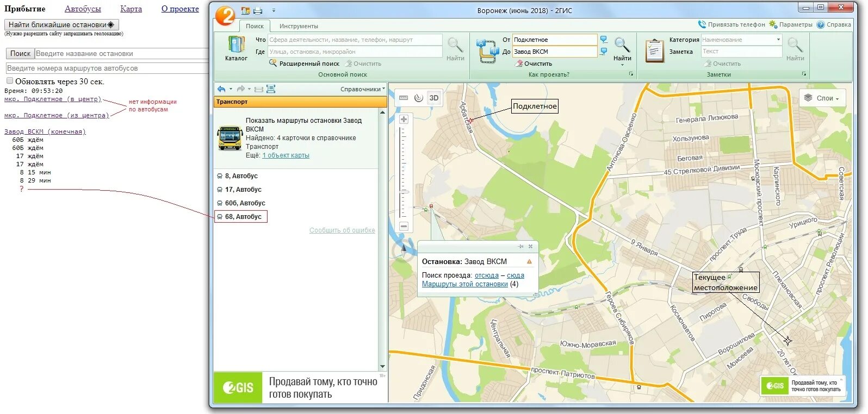Open Маршруты этой остановки link
The height and width of the screenshot is (414, 868).
click(465, 284)
